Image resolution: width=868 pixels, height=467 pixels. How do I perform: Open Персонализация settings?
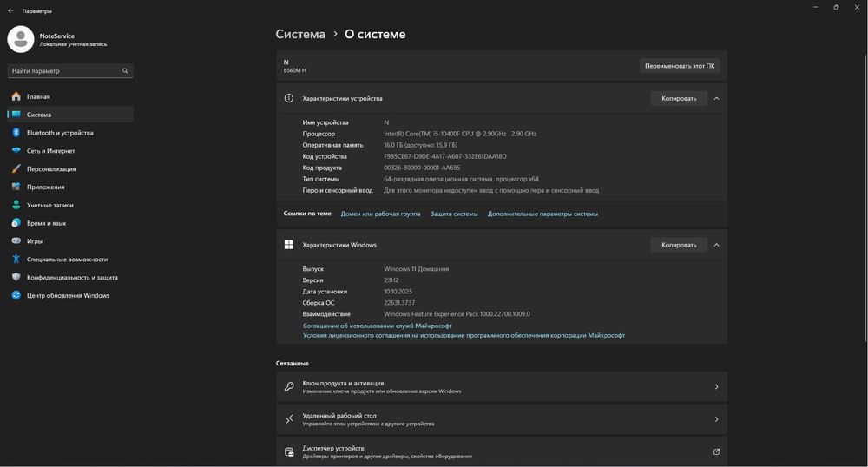tap(70, 168)
